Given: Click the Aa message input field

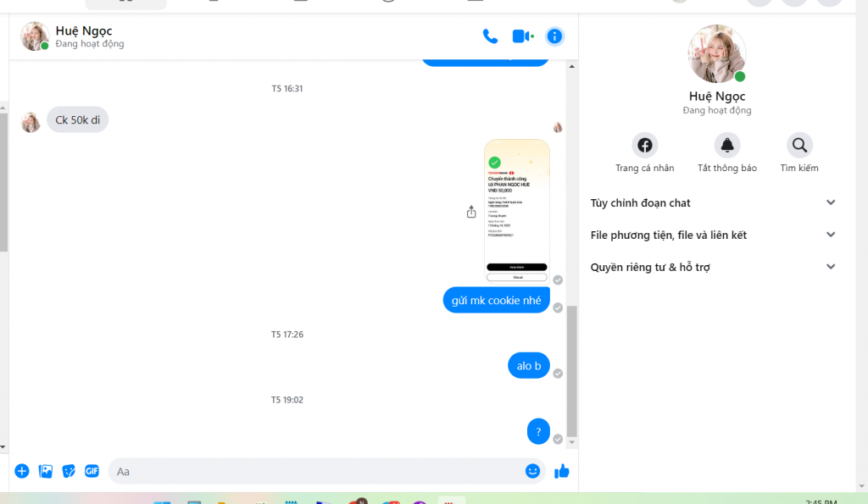Looking at the screenshot, I should [314, 471].
